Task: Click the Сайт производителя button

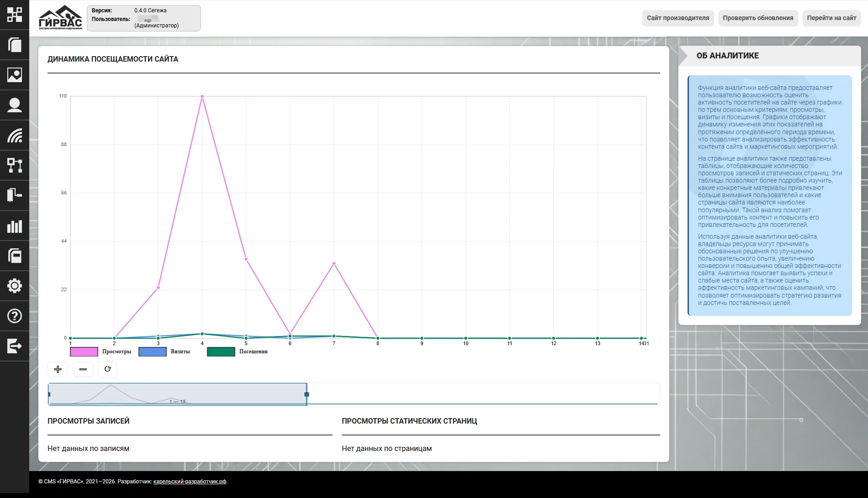Action: [678, 18]
